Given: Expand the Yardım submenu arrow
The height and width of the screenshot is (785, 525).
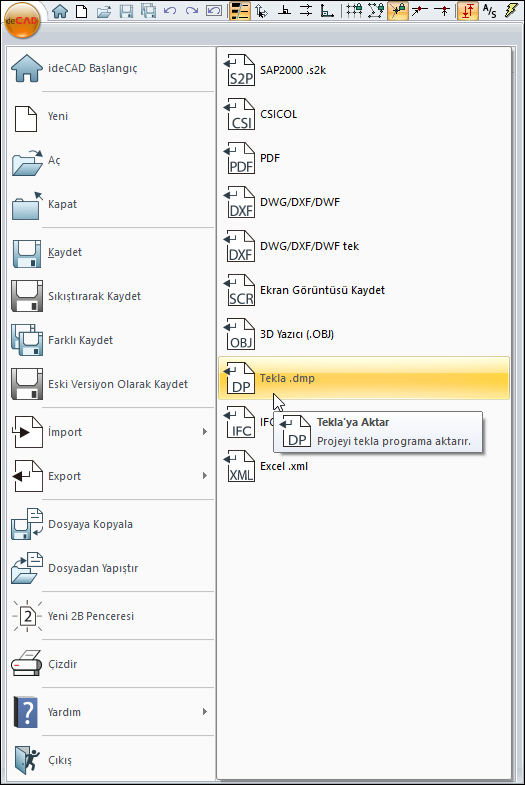Looking at the screenshot, I should (205, 711).
